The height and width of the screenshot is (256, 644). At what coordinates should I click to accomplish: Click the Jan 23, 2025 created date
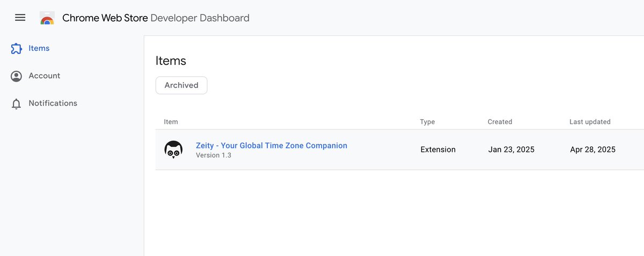(x=511, y=150)
